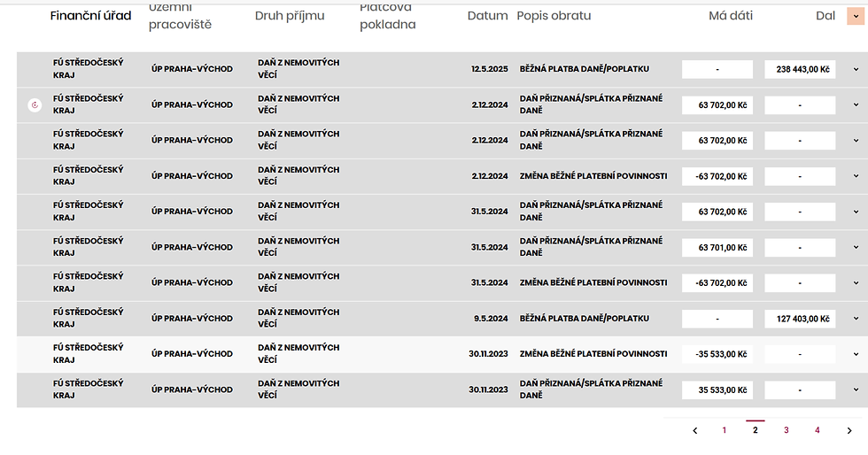Screen dimensions: 868x455
Task: Click the 238 443,00 Kč amount field
Action: coord(800,69)
